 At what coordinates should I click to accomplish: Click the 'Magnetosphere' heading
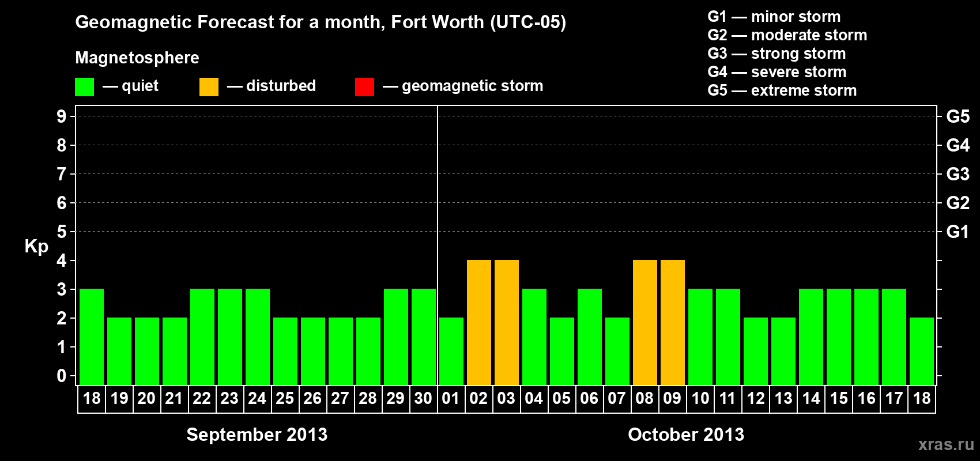click(137, 58)
